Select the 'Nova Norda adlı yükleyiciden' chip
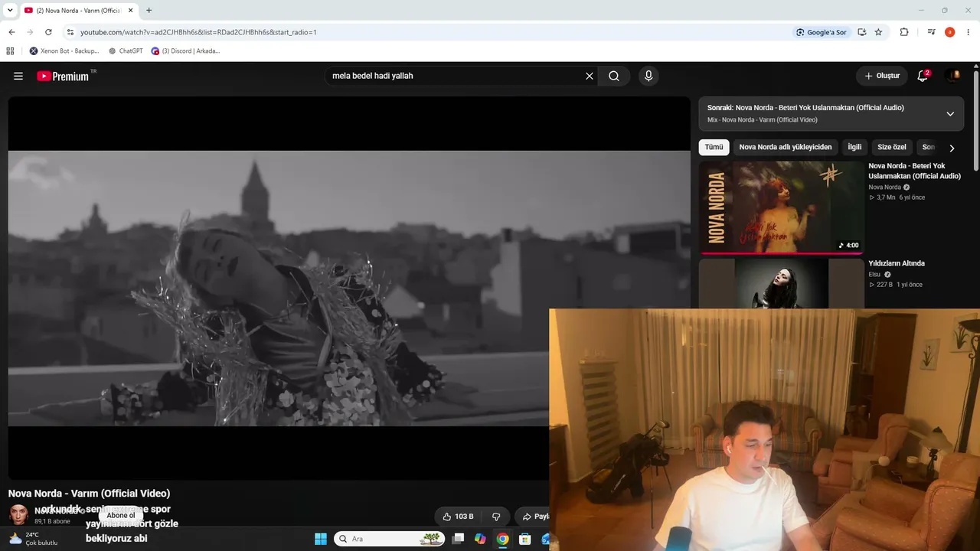 [785, 147]
